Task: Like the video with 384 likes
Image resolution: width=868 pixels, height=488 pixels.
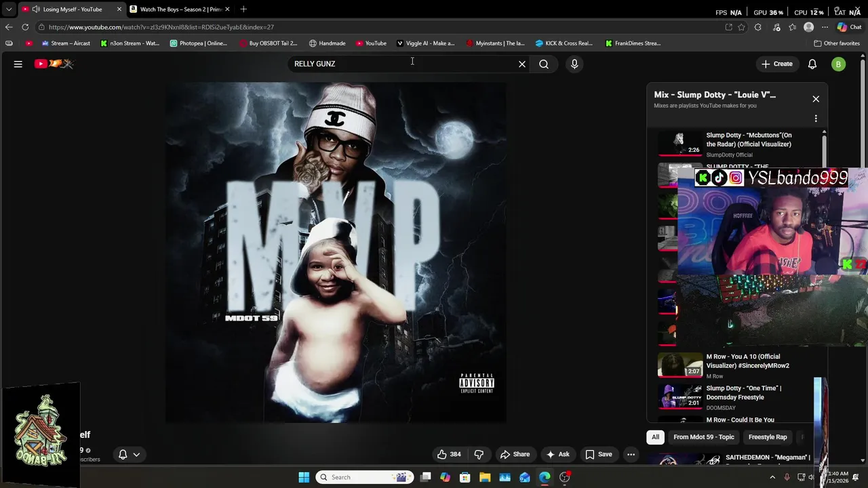Action: (449, 454)
